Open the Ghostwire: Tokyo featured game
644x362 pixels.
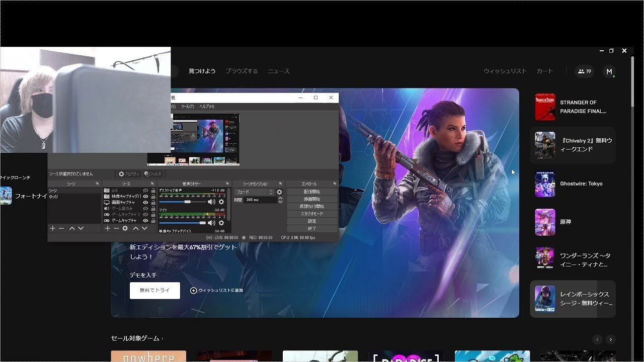click(x=573, y=184)
